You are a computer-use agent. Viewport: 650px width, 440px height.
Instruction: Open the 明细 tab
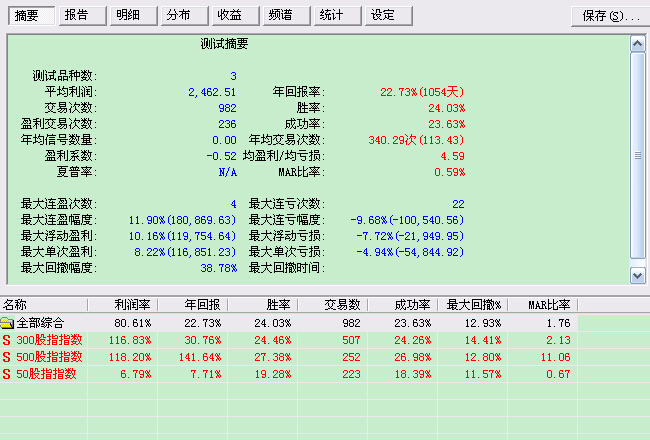pyautogui.click(x=133, y=16)
